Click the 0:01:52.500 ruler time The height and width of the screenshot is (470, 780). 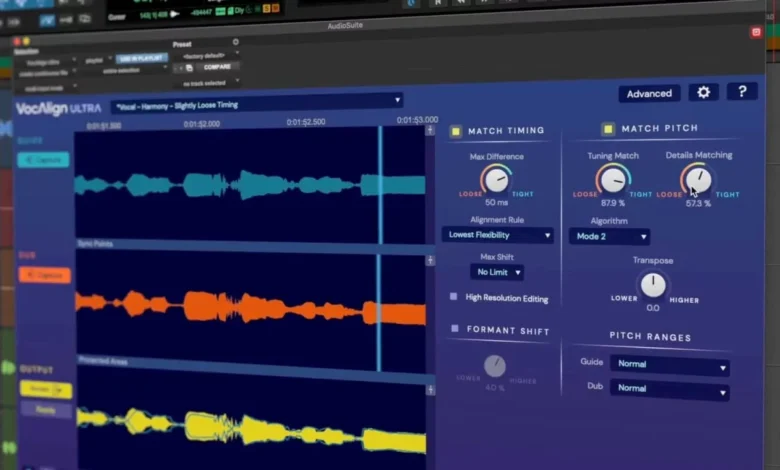click(x=306, y=122)
